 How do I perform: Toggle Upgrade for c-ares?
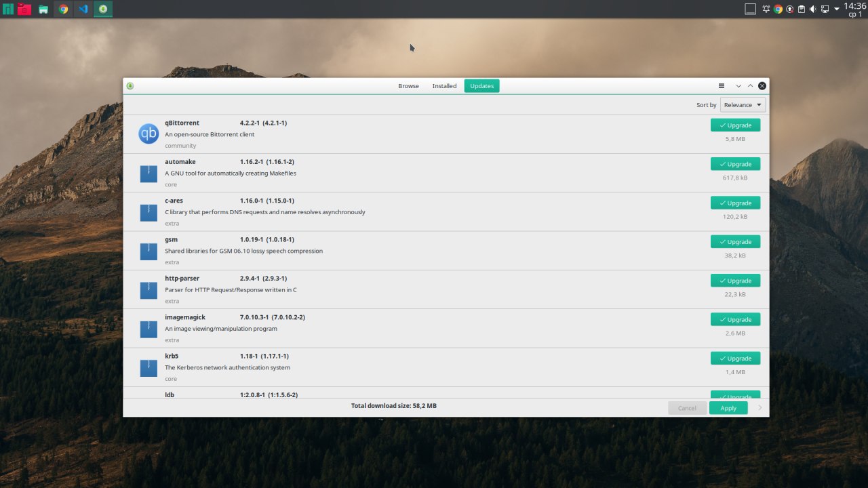point(735,203)
